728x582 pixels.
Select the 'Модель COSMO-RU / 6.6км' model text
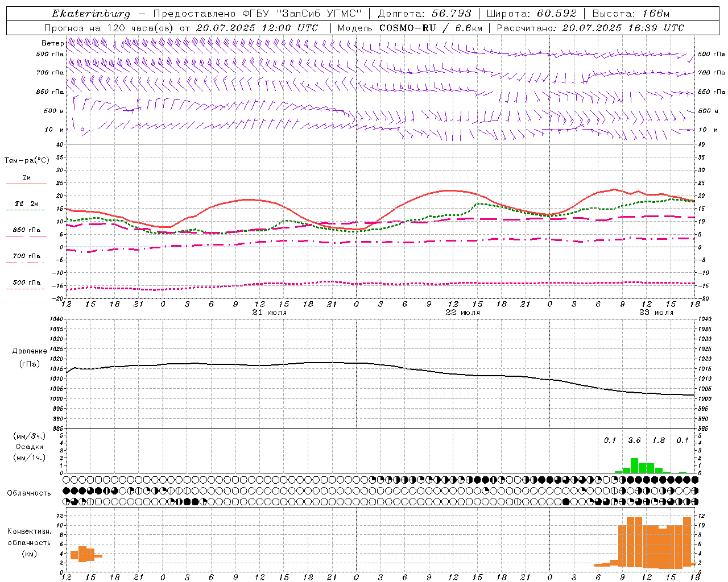coord(410,28)
